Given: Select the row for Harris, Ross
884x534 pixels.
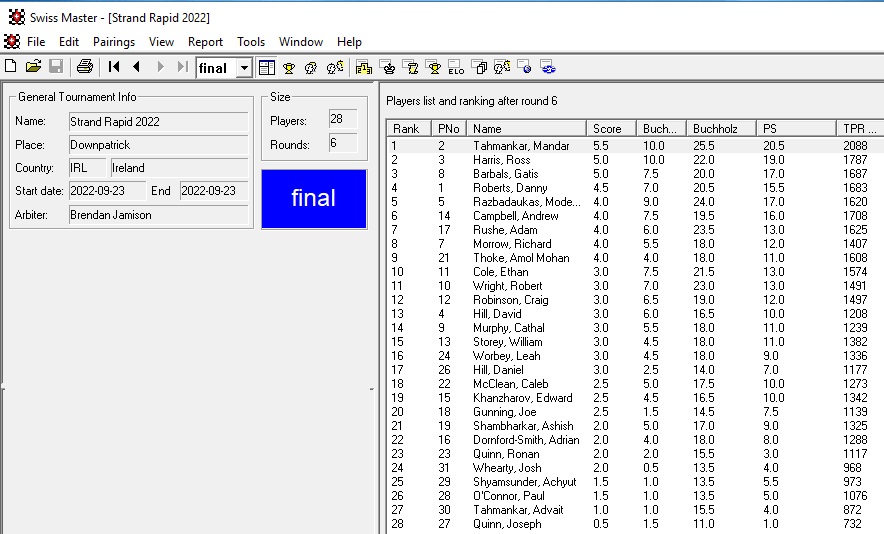Looking at the screenshot, I should tap(502, 160).
